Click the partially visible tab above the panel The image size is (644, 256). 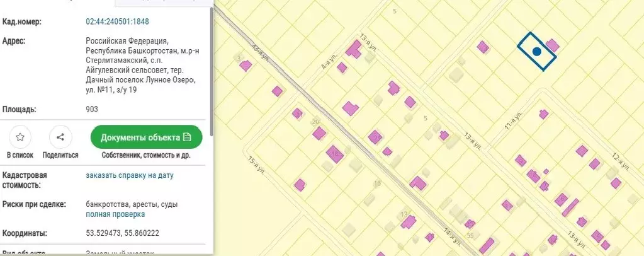(x=164, y=3)
